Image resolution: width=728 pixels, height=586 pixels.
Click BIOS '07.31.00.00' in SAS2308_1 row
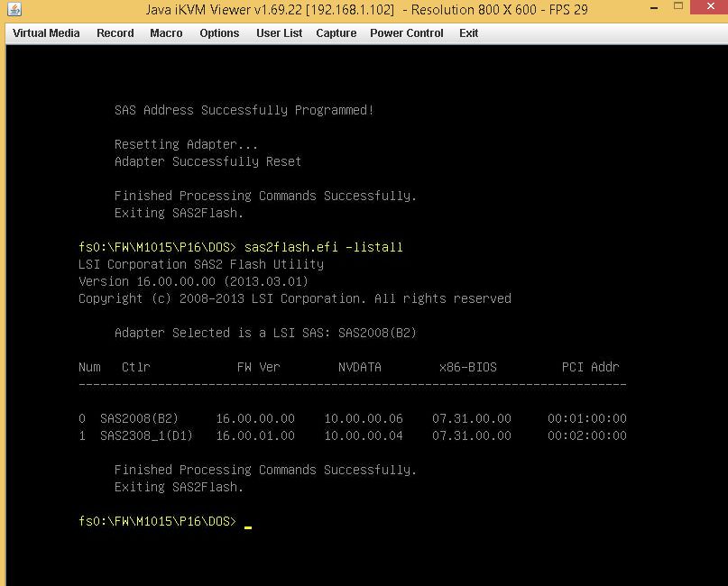tap(472, 435)
